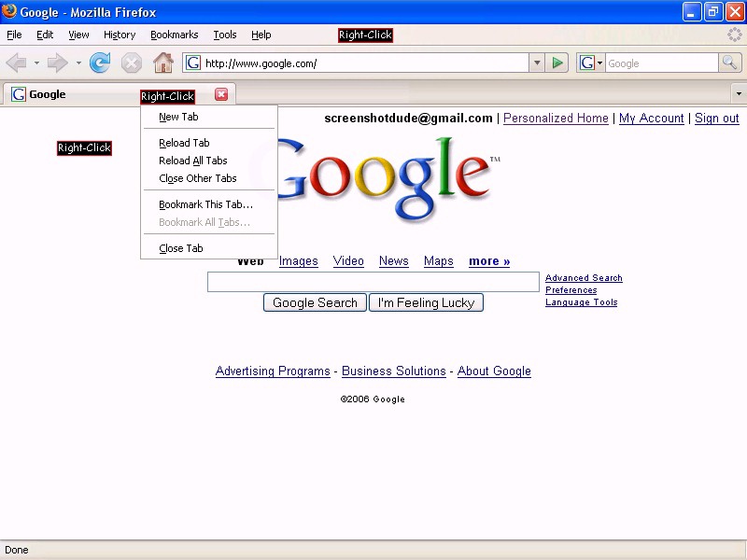This screenshot has height=560, width=747.
Task: Open the Images search link
Action: (298, 261)
